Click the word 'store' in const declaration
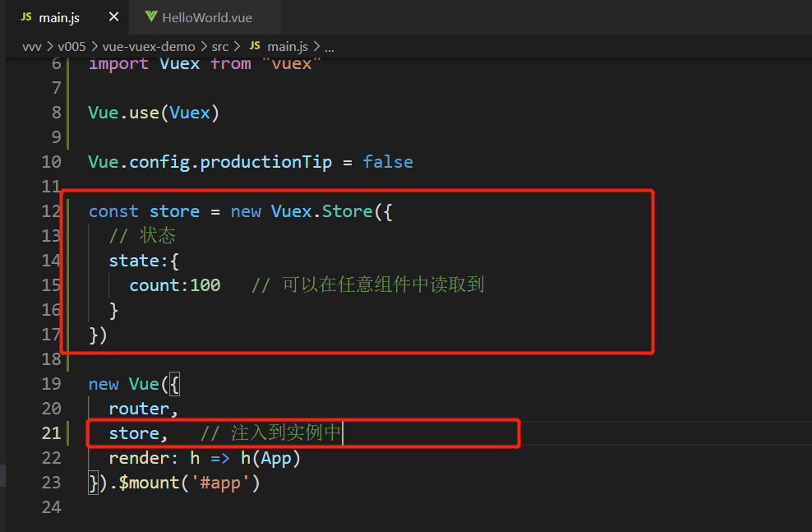The width and height of the screenshot is (812, 532). pos(174,211)
